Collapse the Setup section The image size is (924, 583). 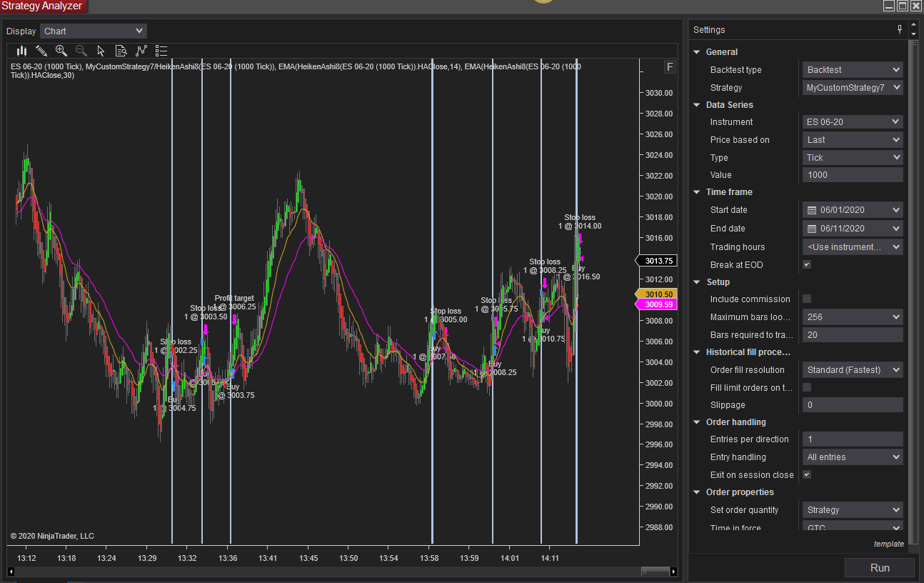click(x=697, y=282)
